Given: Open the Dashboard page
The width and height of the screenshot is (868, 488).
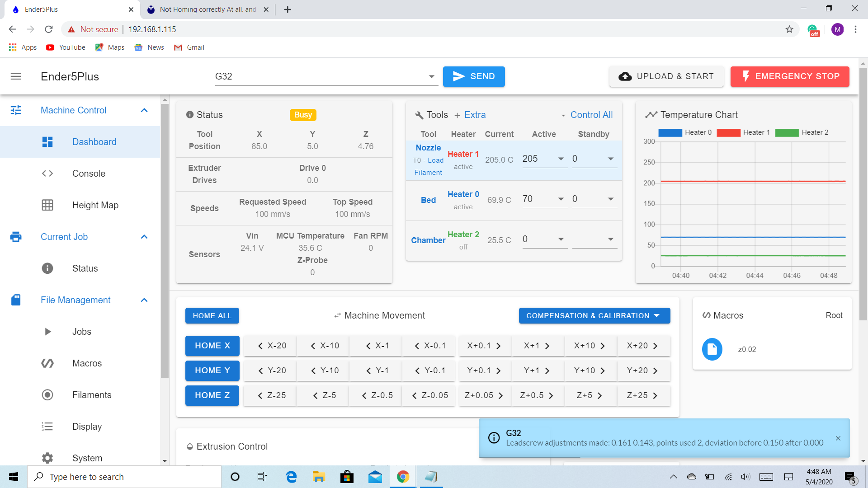Looking at the screenshot, I should [x=80, y=142].
